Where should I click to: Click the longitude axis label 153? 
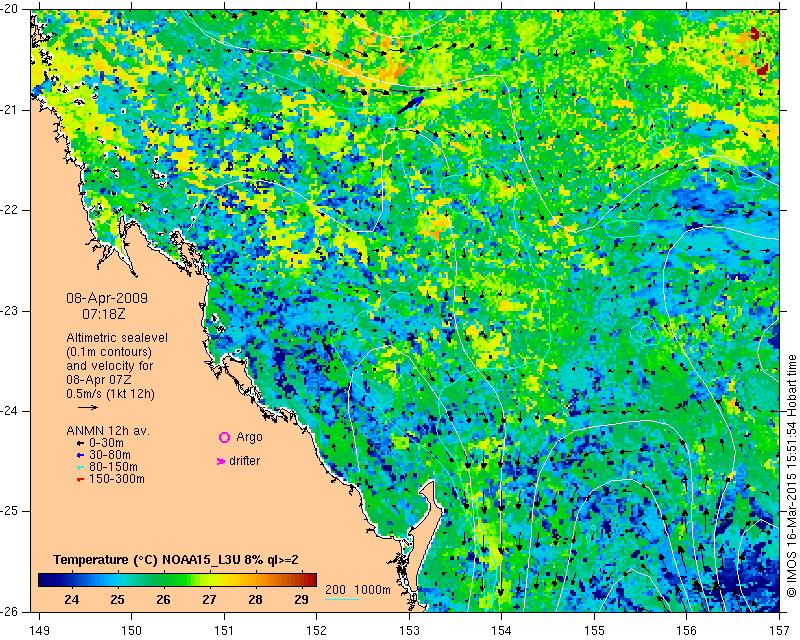click(x=409, y=631)
